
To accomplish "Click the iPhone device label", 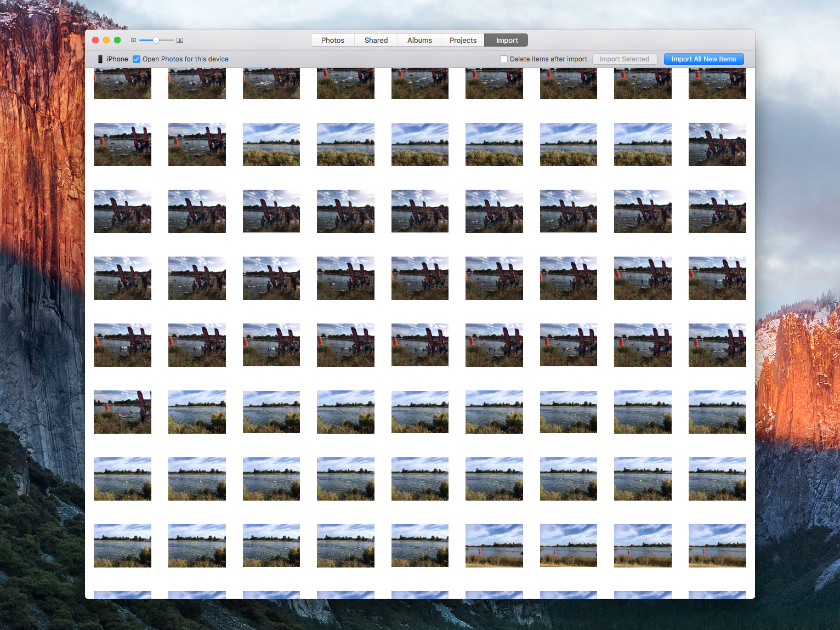I will (x=117, y=59).
